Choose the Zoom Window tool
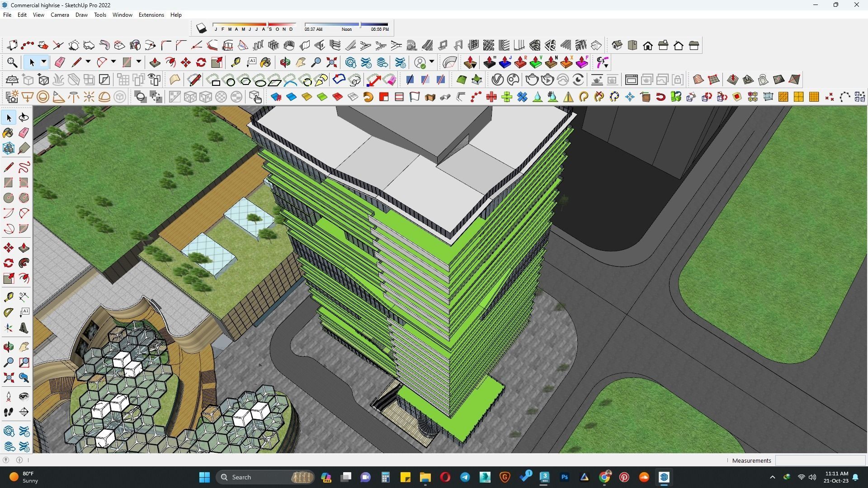The image size is (868, 488). click(x=24, y=362)
